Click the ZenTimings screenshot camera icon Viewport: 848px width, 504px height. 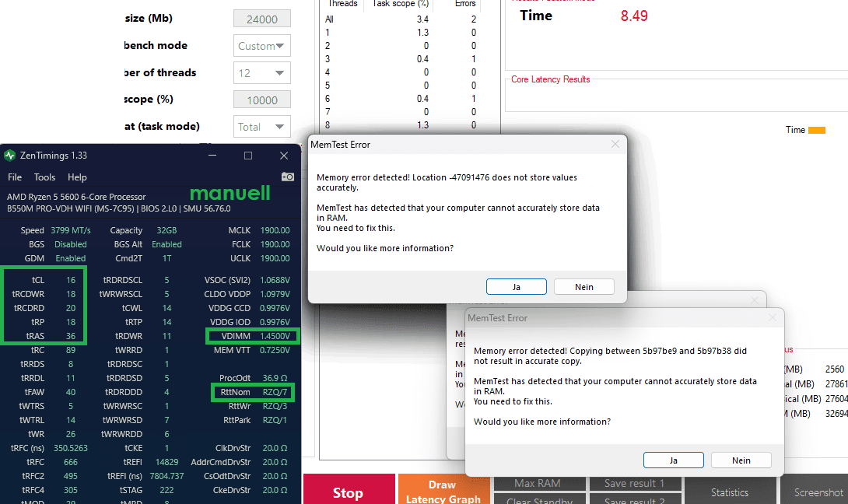[x=288, y=177]
